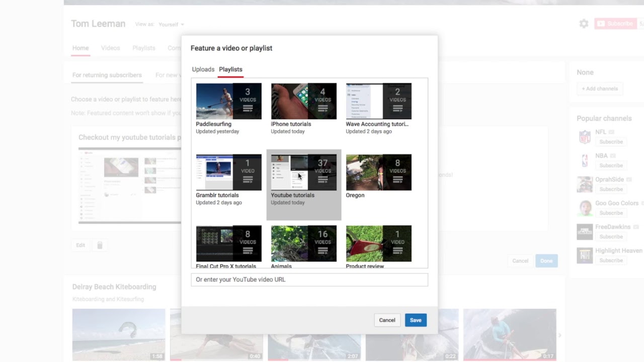Subscribe to the FreeDawkins channel
The image size is (644, 362).
[611, 236]
